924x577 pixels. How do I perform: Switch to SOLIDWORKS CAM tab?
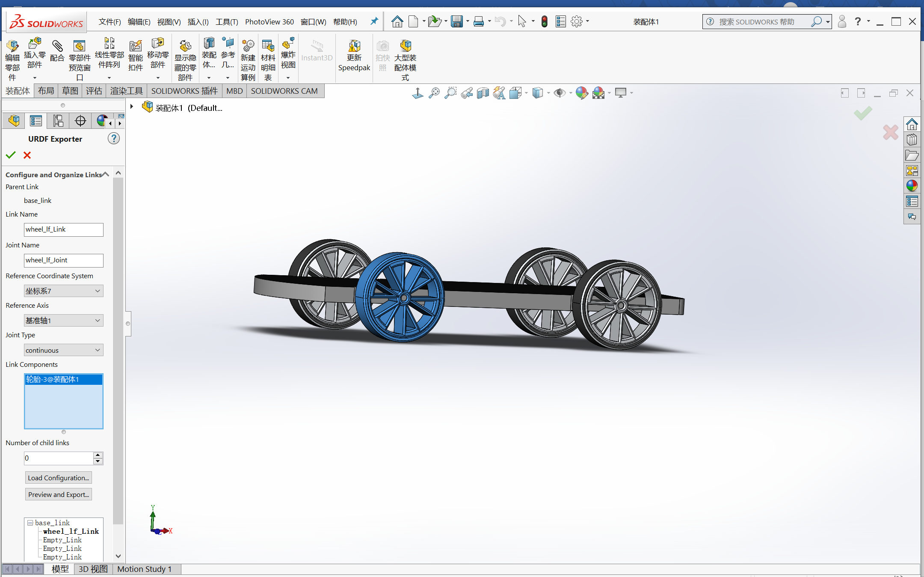click(284, 91)
